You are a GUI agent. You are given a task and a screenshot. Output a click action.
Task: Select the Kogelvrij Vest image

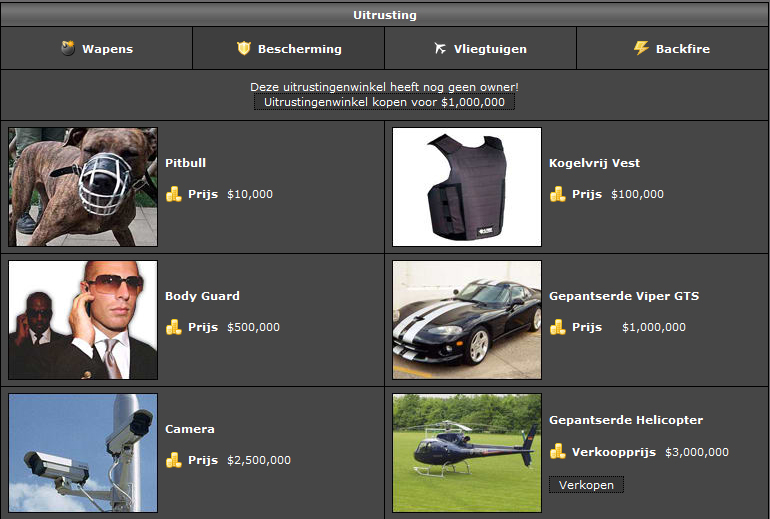tap(467, 187)
